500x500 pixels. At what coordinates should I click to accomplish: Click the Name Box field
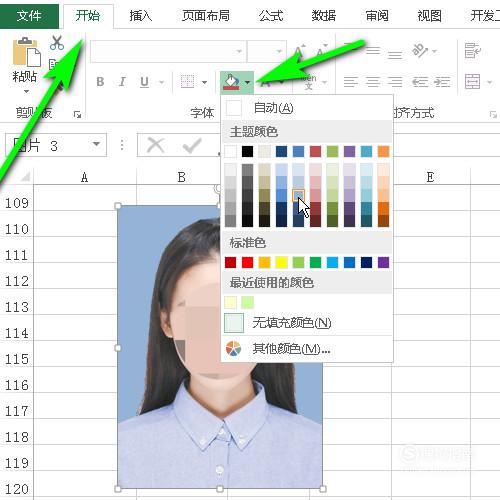47,145
